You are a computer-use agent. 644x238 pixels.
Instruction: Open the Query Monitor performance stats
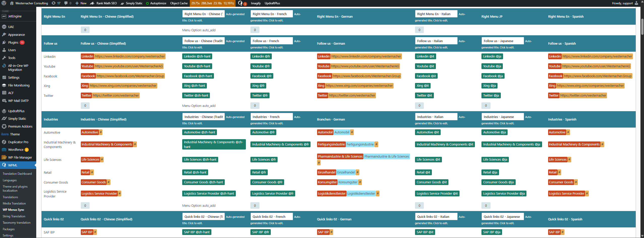pyautogui.click(x=212, y=3)
